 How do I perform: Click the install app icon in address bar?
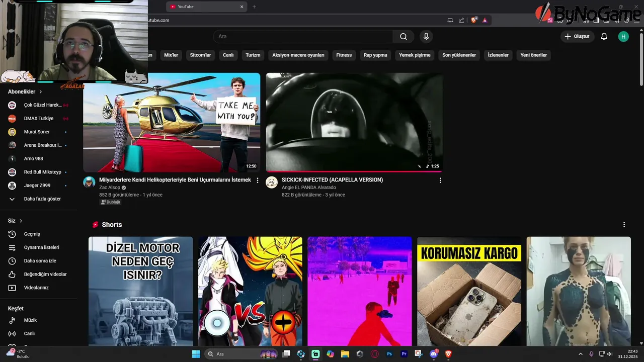click(x=450, y=20)
